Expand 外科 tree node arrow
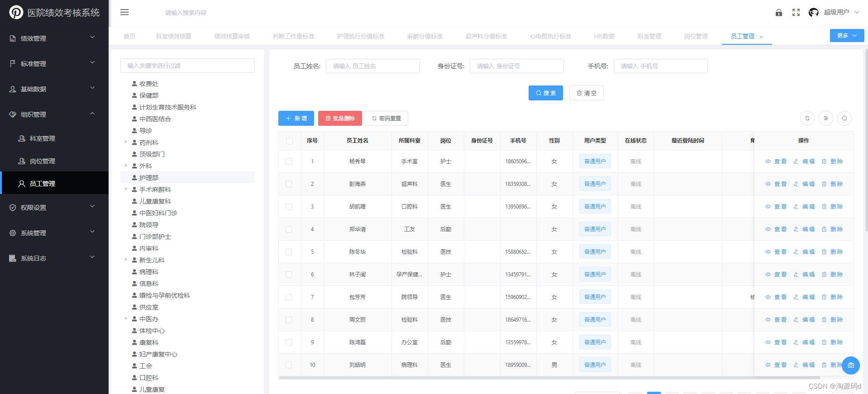 pos(126,166)
